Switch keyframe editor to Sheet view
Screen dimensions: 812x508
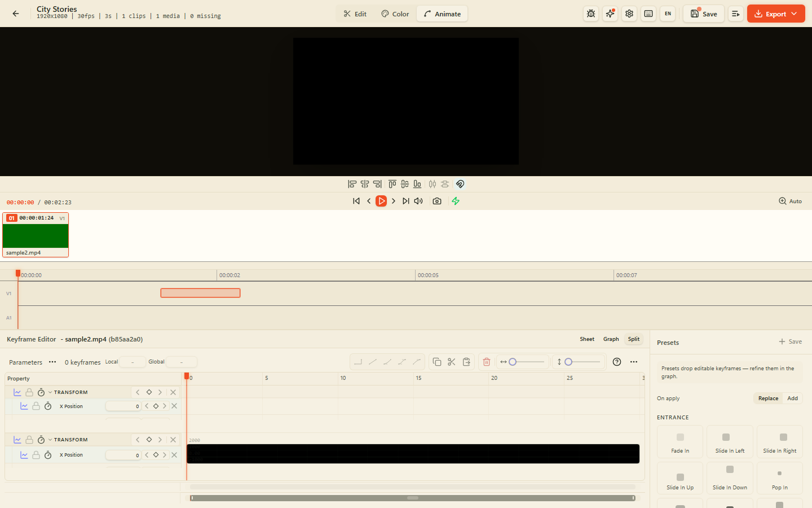[587, 339]
